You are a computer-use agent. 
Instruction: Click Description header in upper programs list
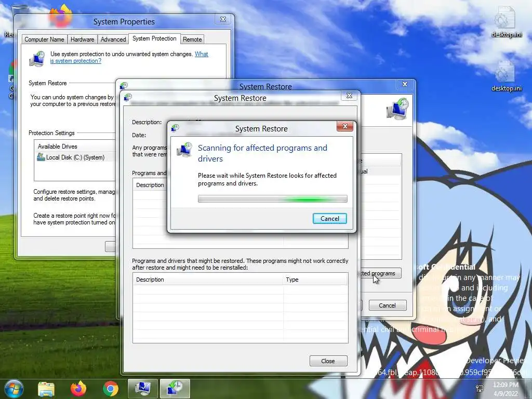pyautogui.click(x=150, y=185)
